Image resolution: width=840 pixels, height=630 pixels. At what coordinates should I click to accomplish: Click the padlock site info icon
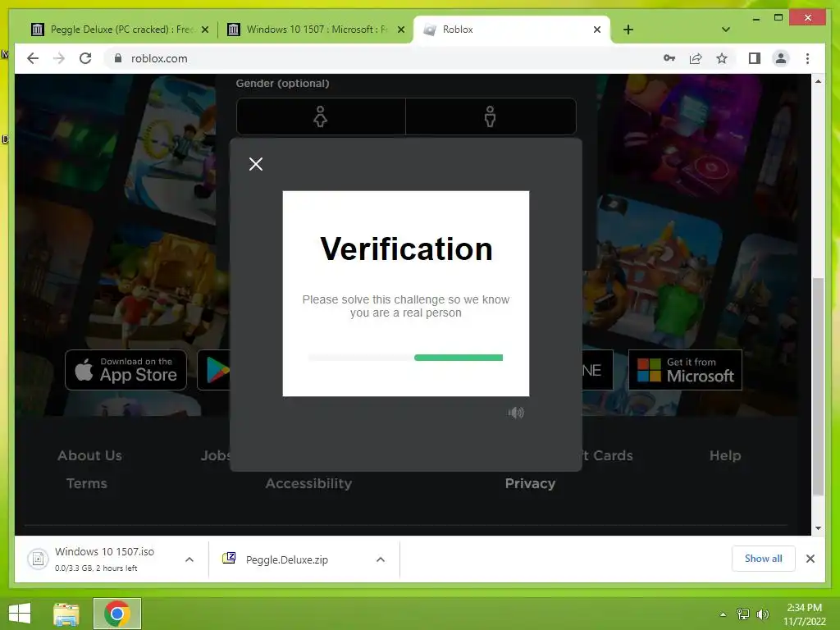pyautogui.click(x=118, y=58)
